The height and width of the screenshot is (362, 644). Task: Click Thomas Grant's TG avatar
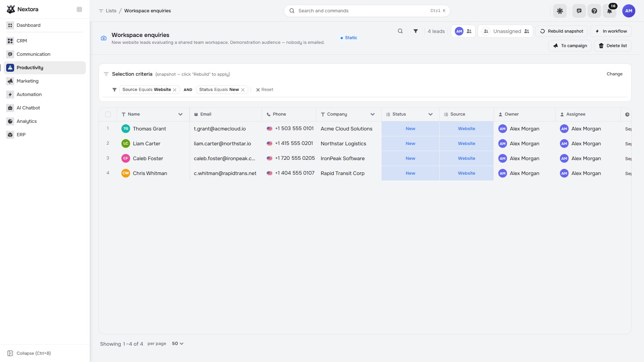click(126, 129)
